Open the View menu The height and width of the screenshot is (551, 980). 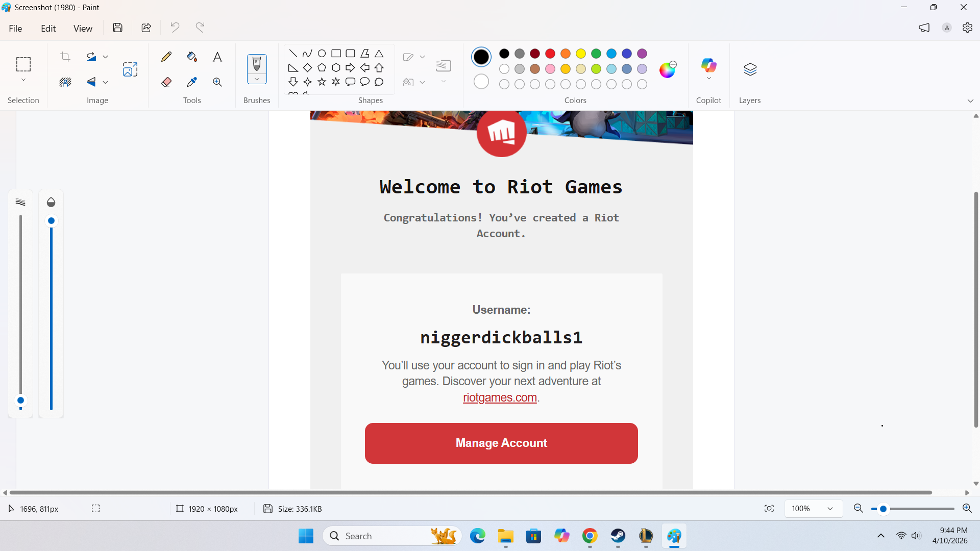click(83, 28)
